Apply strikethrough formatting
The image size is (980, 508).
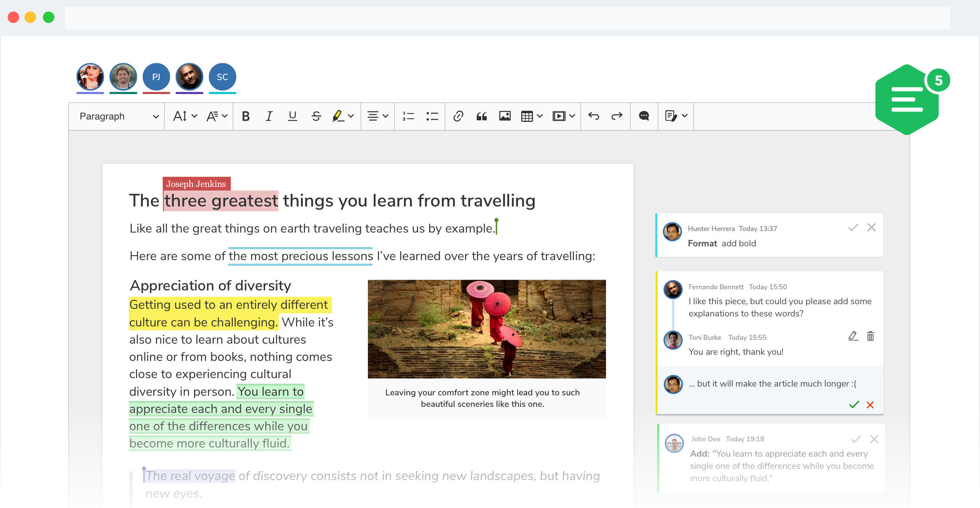point(316,116)
